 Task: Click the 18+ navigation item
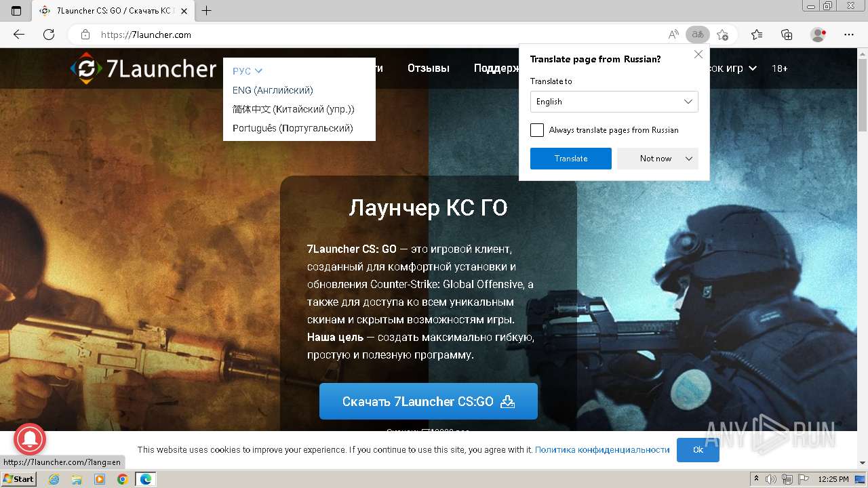coord(780,68)
